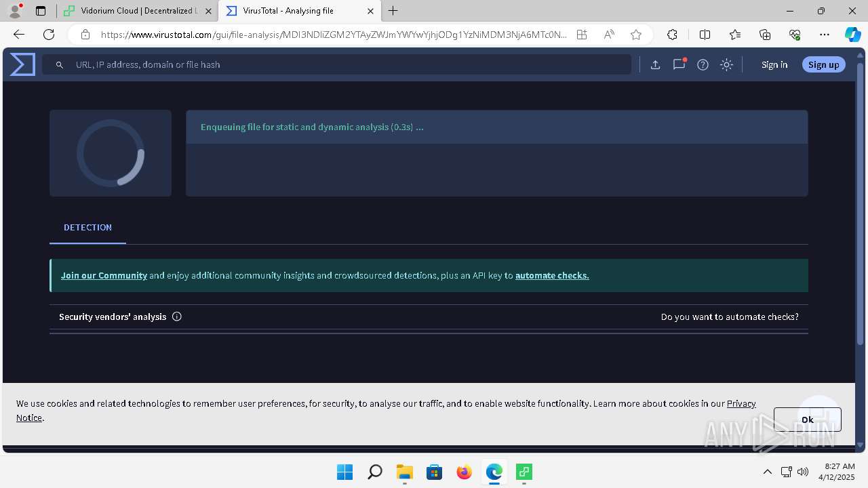Click the search magnifier icon in VirusTotal bar
This screenshot has height=488, width=868.
click(60, 65)
